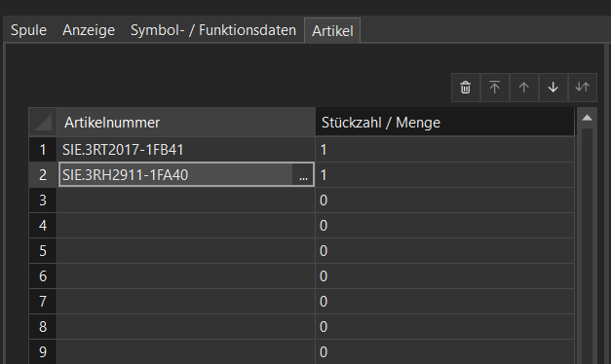Open the Anzeige tab
Viewport: 611px width, 364px height.
(89, 30)
